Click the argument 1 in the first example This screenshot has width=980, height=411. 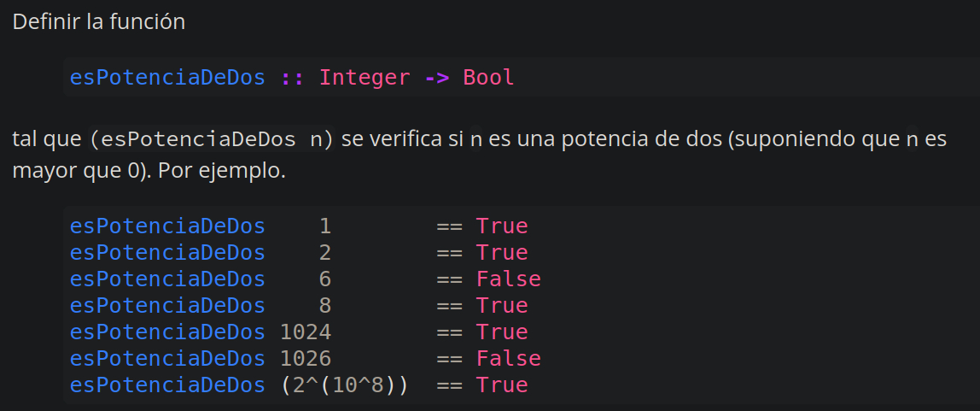click(x=325, y=226)
